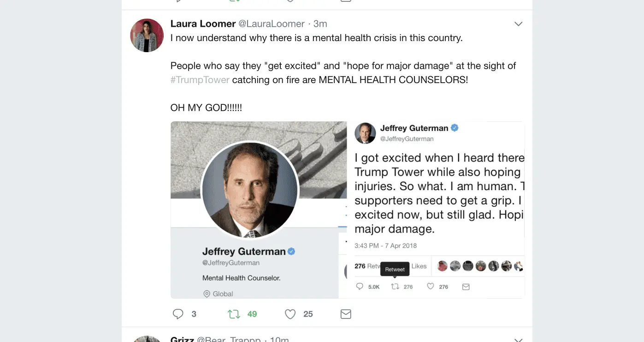
Task: Retweet Laura Loomer's tweet
Action: (x=234, y=314)
